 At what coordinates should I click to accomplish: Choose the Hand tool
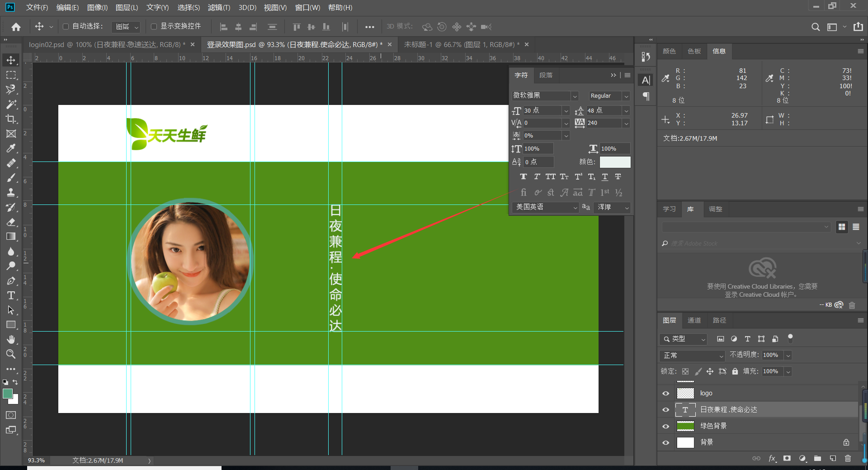pyautogui.click(x=11, y=339)
